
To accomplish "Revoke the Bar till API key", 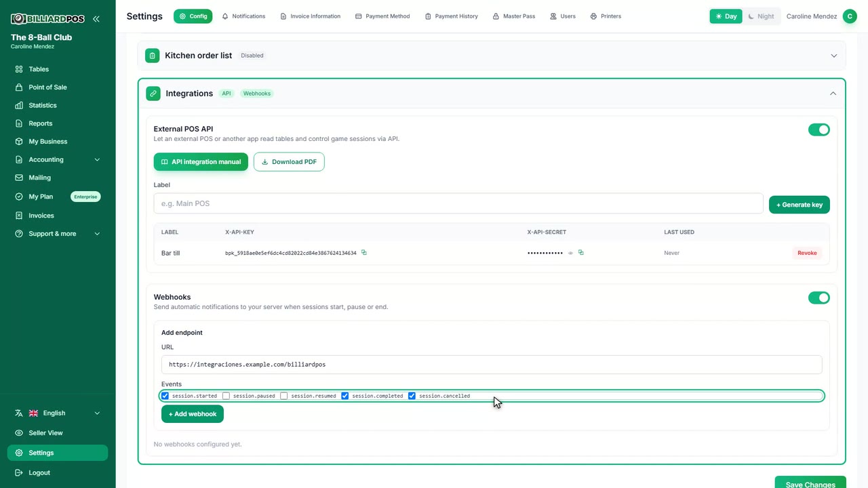I will click(x=807, y=253).
